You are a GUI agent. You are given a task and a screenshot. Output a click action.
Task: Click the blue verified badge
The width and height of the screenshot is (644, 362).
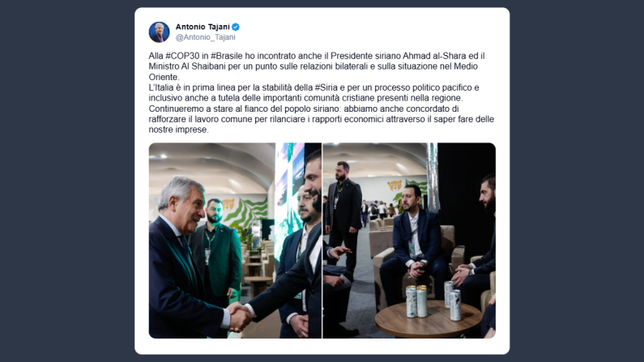[x=236, y=27]
